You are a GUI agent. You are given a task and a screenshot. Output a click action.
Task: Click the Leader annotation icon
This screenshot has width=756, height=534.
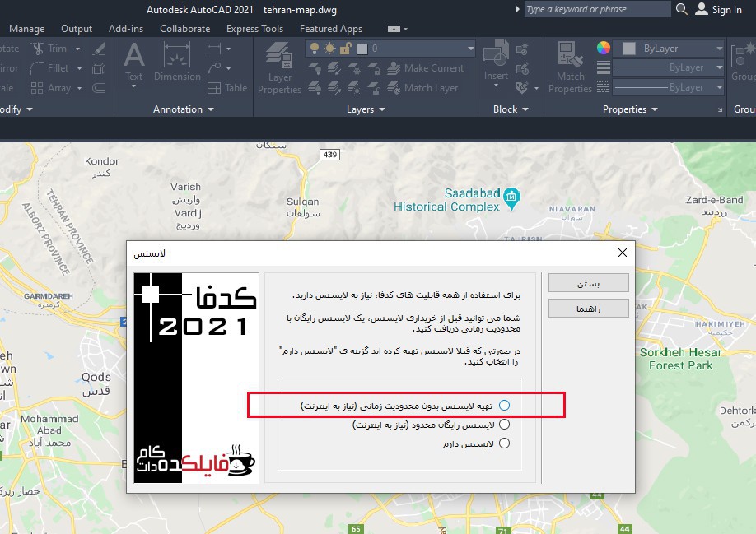click(x=213, y=68)
